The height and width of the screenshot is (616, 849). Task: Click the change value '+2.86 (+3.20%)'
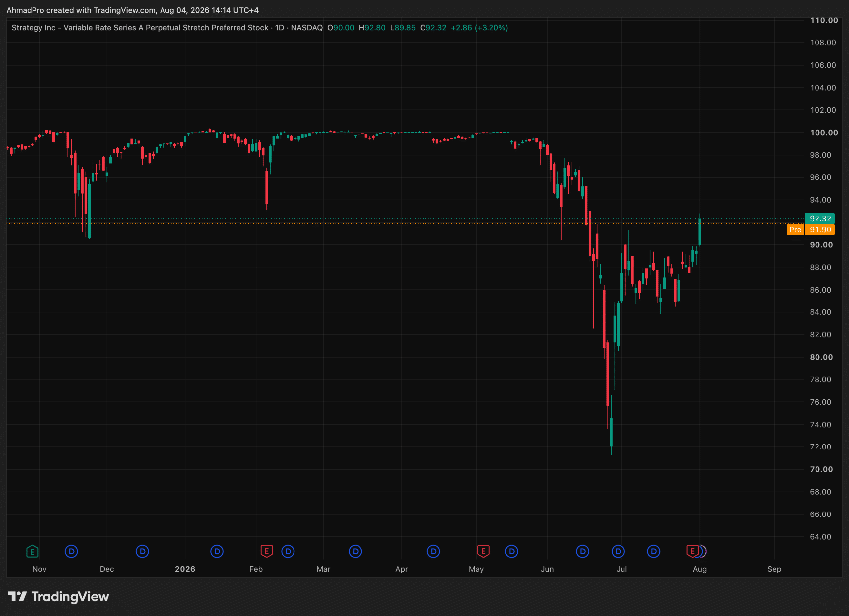coord(479,28)
